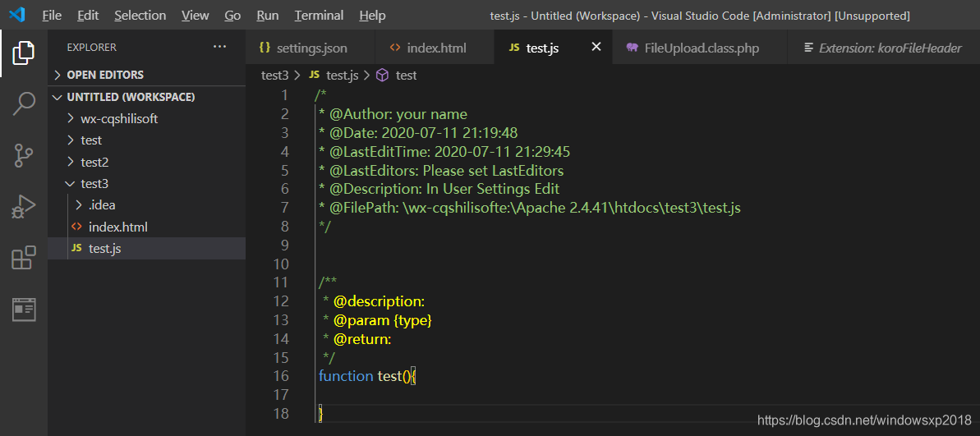The image size is (980, 436).
Task: Expand the .idea folder
Action: [101, 204]
